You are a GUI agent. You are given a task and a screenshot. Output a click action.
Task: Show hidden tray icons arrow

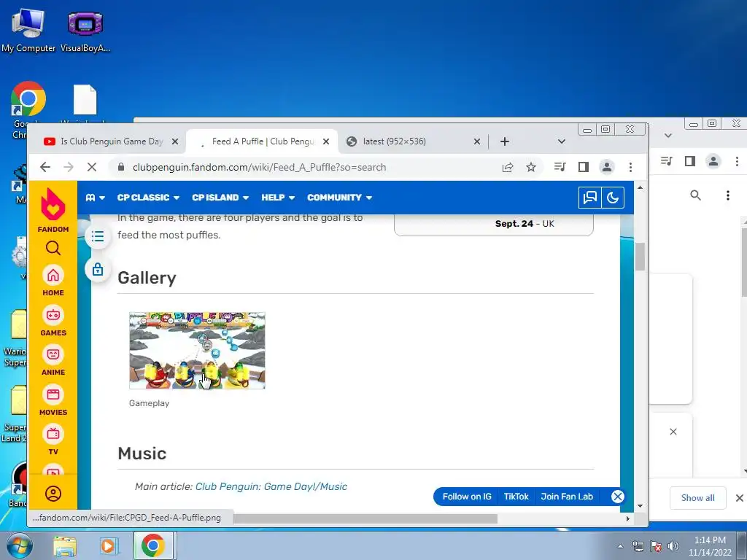[620, 546]
